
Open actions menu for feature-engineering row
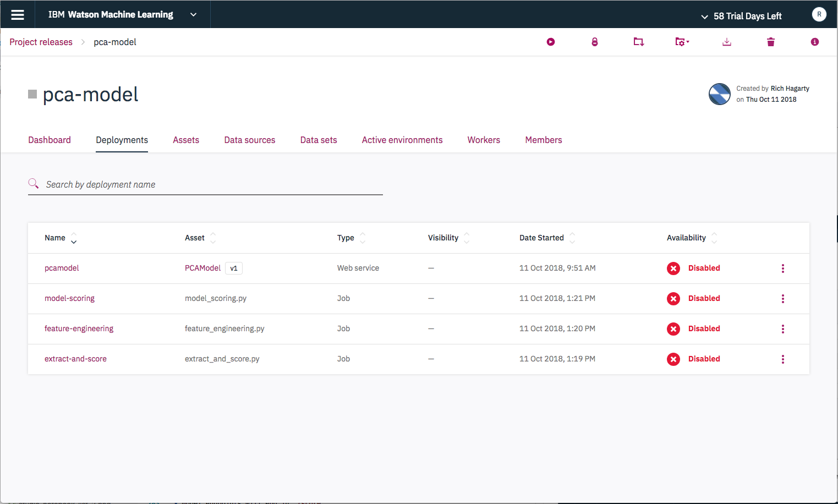783,329
